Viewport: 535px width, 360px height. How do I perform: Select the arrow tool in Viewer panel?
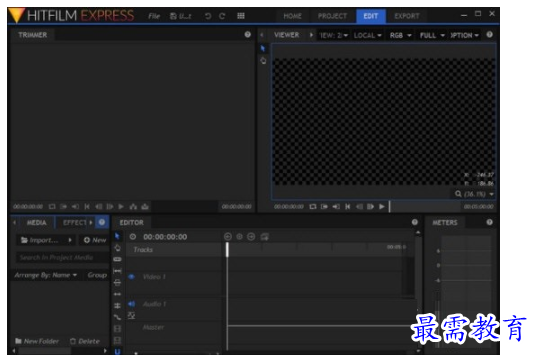[262, 48]
